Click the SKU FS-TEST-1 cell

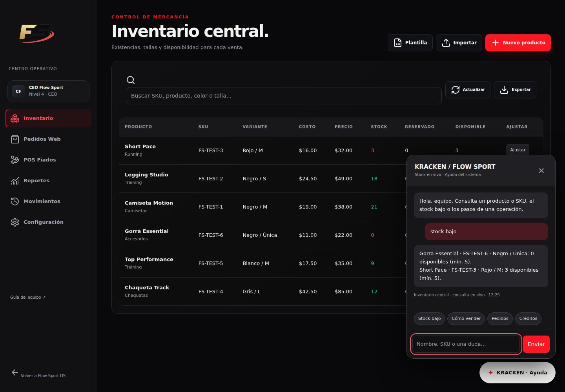pos(211,207)
